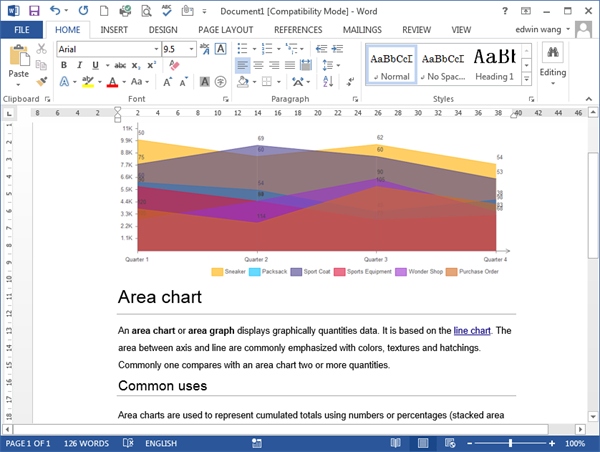This screenshot has width=600, height=452.
Task: Open the font name dropdown showing Arial
Action: (x=106, y=48)
